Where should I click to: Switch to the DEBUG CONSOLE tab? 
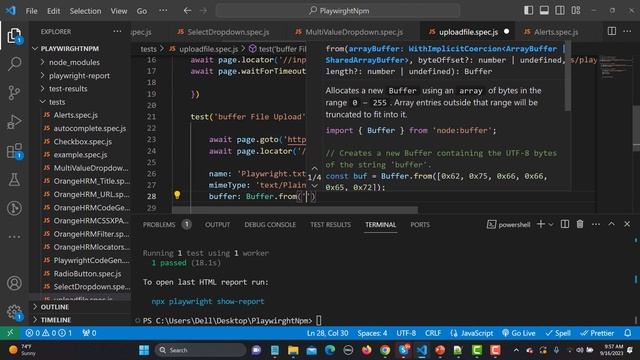[270, 224]
